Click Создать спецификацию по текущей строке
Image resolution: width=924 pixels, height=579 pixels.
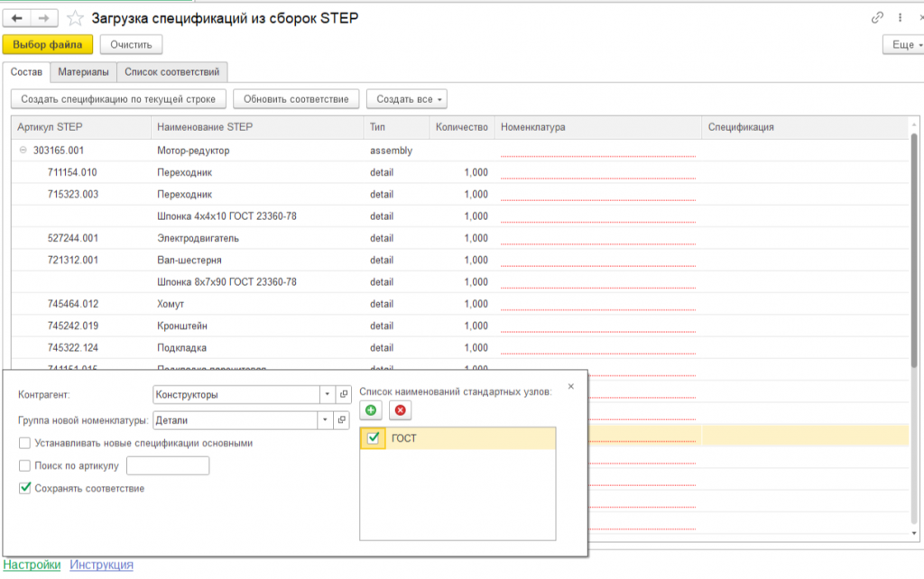118,99
